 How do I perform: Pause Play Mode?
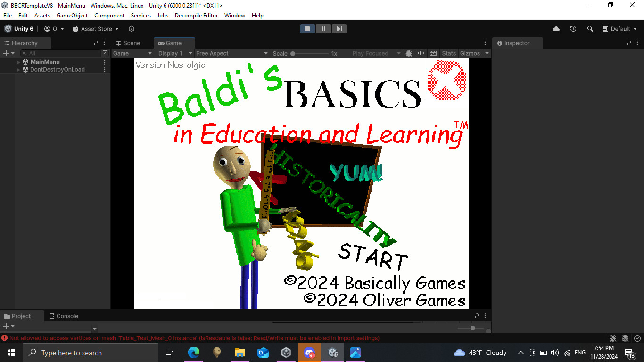323,28
